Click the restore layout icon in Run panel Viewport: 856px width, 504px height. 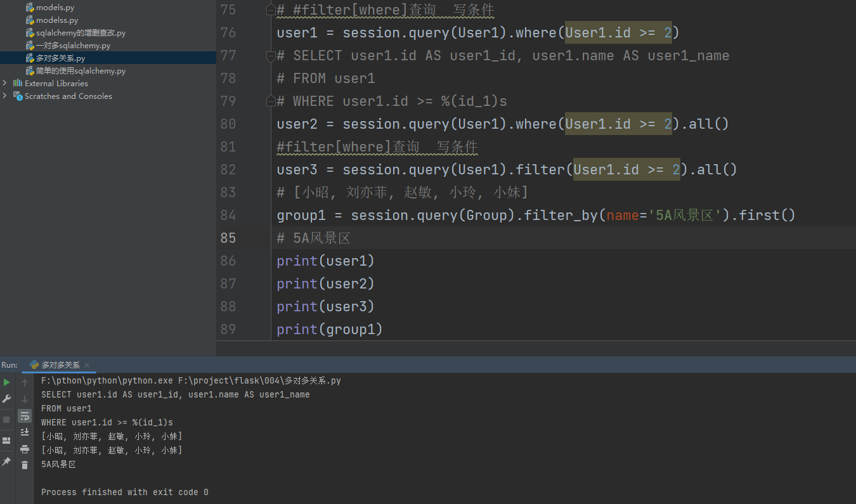pos(7,441)
